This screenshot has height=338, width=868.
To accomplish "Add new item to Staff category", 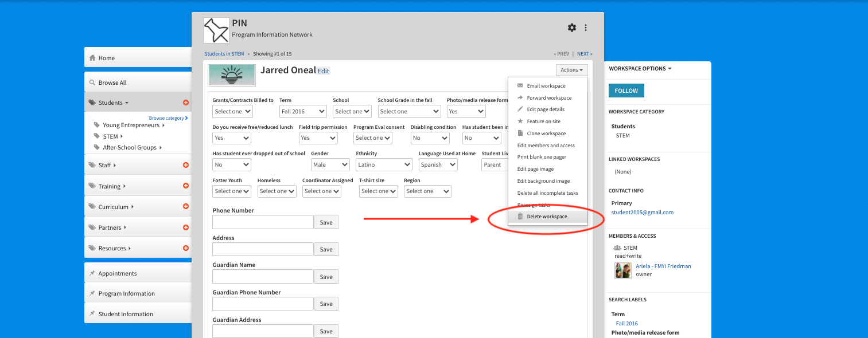I will [186, 165].
